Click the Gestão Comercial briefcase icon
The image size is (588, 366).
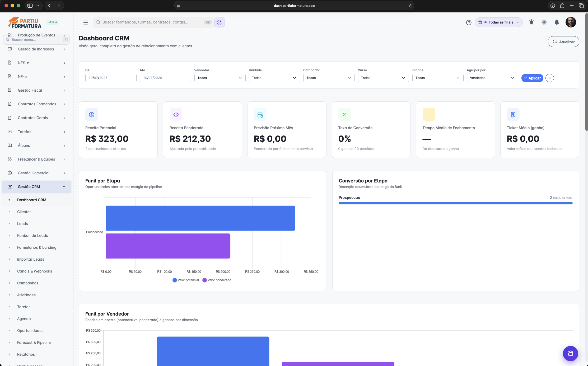click(10, 173)
